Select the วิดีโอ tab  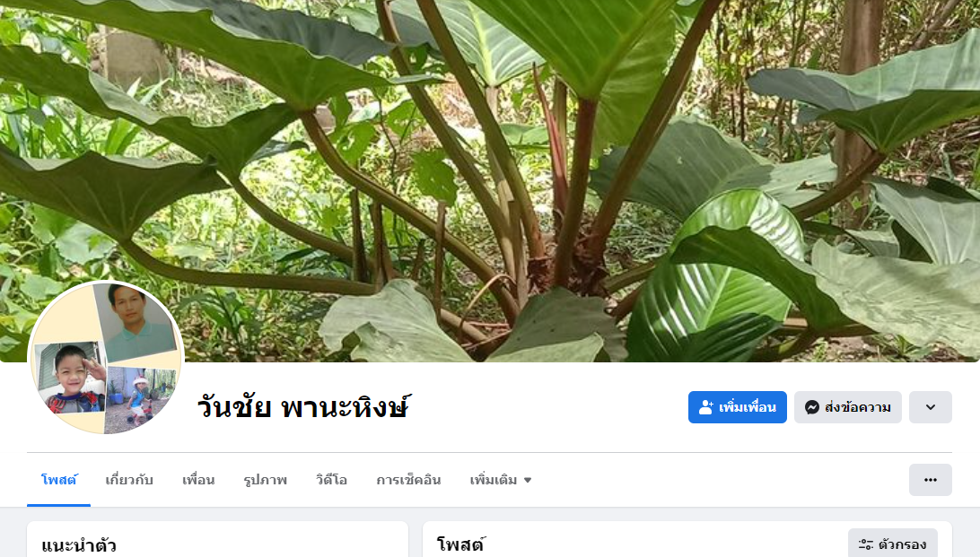pos(331,480)
